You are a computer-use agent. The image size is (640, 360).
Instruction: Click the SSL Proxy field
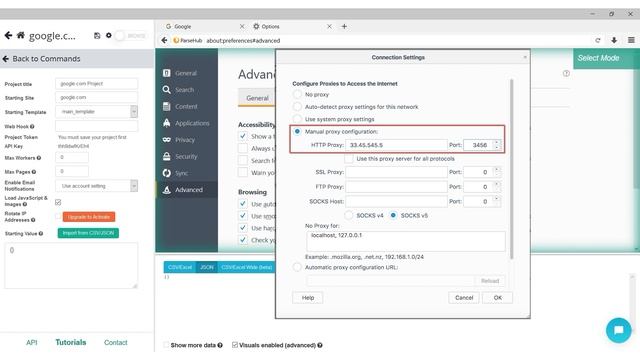tap(396, 172)
